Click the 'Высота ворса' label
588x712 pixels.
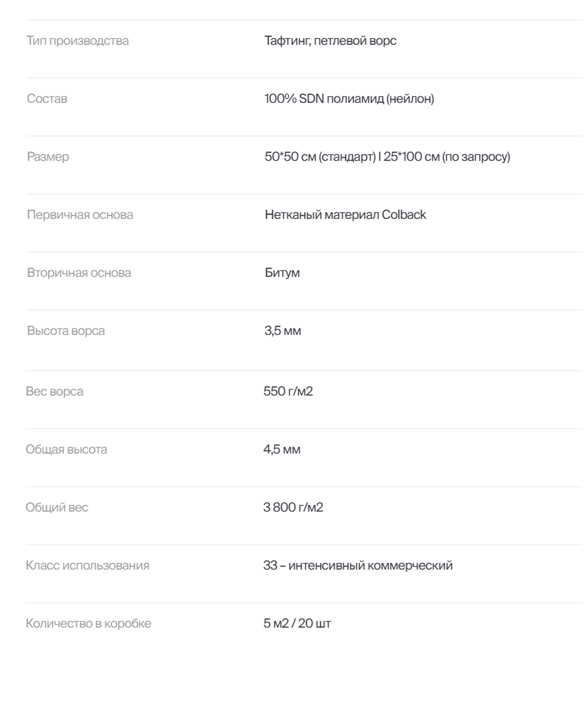[65, 332]
